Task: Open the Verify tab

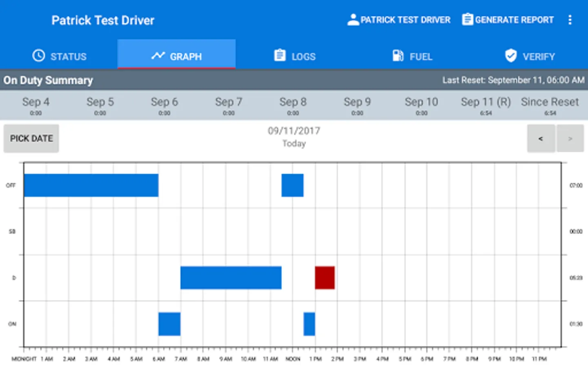Action: pos(530,56)
